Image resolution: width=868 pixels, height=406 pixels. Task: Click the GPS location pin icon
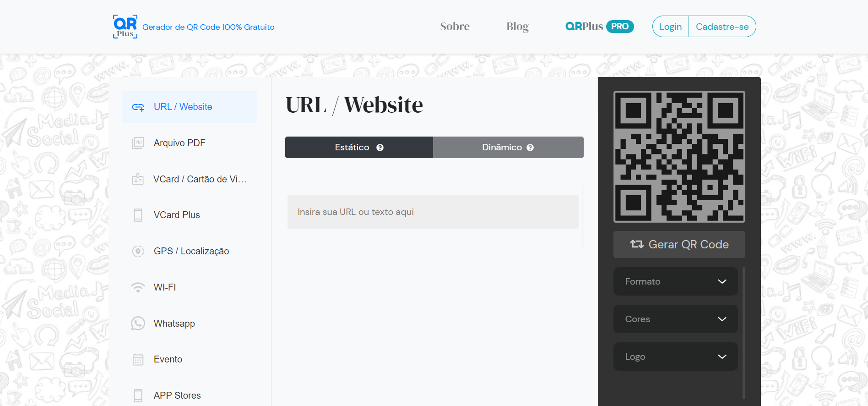(138, 251)
